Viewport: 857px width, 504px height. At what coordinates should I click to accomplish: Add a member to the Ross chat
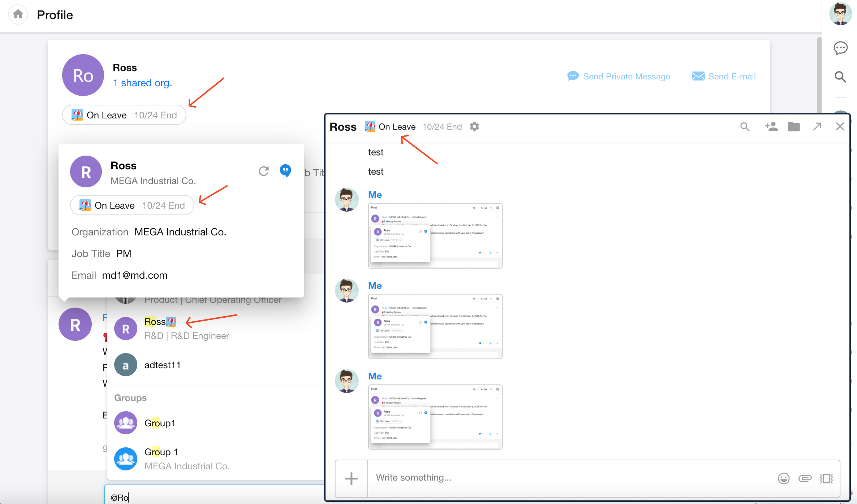771,127
